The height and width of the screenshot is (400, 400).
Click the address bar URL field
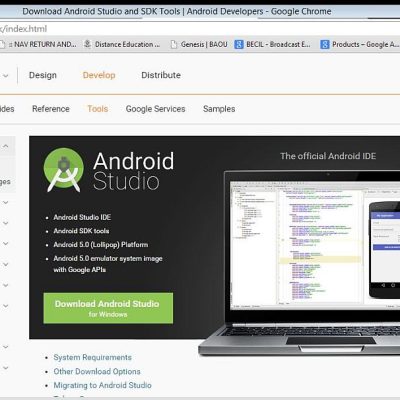pyautogui.click(x=200, y=29)
